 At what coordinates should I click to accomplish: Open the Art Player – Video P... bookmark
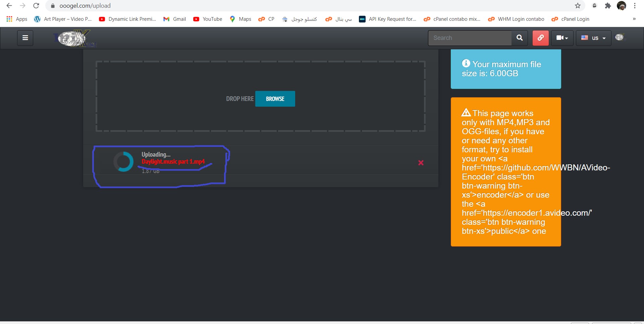[63, 19]
